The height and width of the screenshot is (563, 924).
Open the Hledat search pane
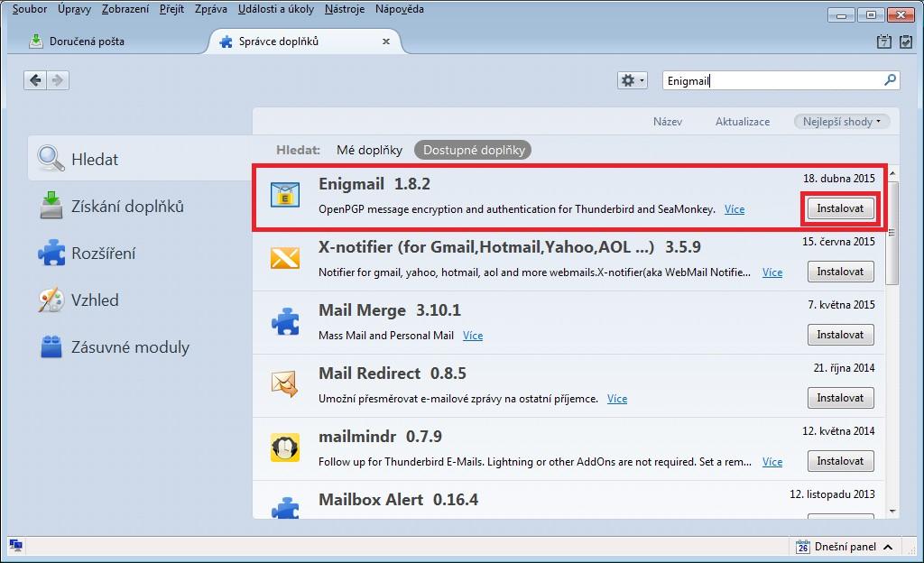coord(140,159)
